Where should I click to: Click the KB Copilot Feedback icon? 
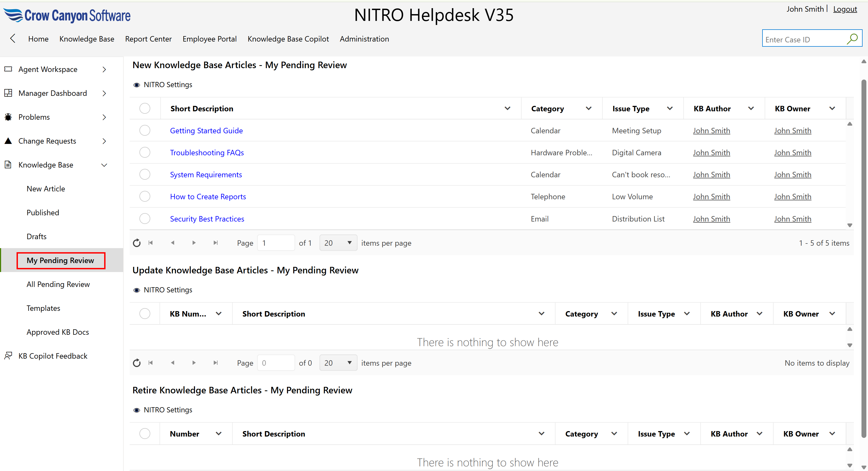coord(8,356)
